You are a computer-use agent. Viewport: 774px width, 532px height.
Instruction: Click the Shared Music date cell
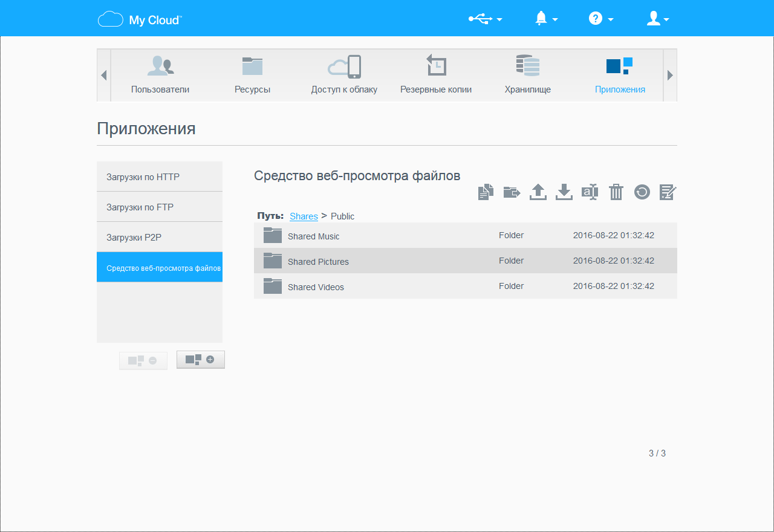tap(614, 235)
